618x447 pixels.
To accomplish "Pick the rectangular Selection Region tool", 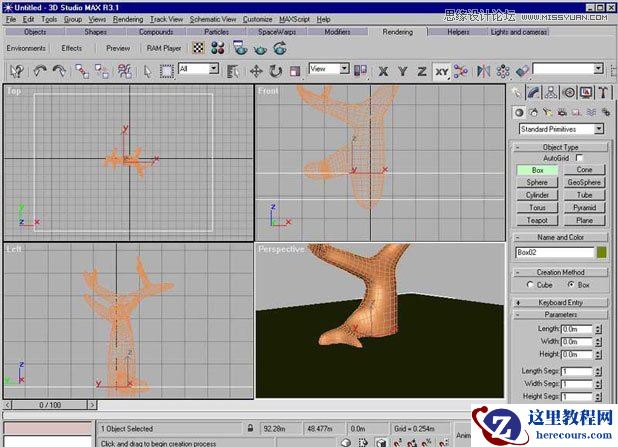I will 166,72.
